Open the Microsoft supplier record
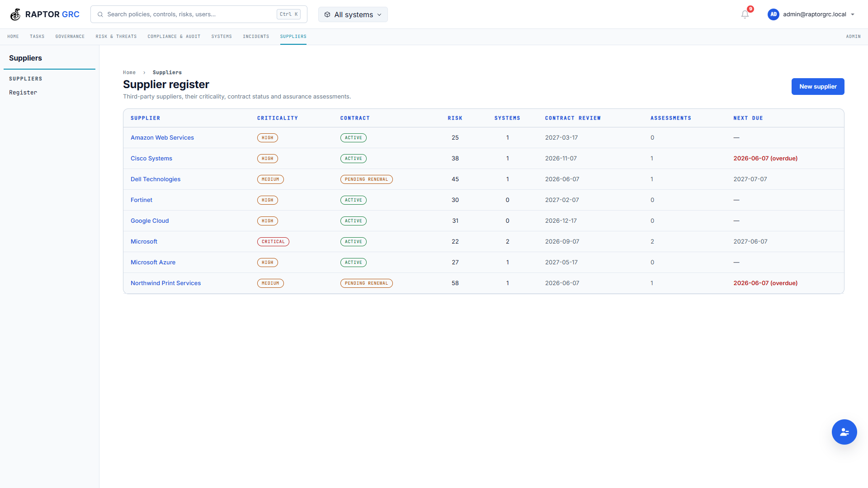 click(144, 242)
